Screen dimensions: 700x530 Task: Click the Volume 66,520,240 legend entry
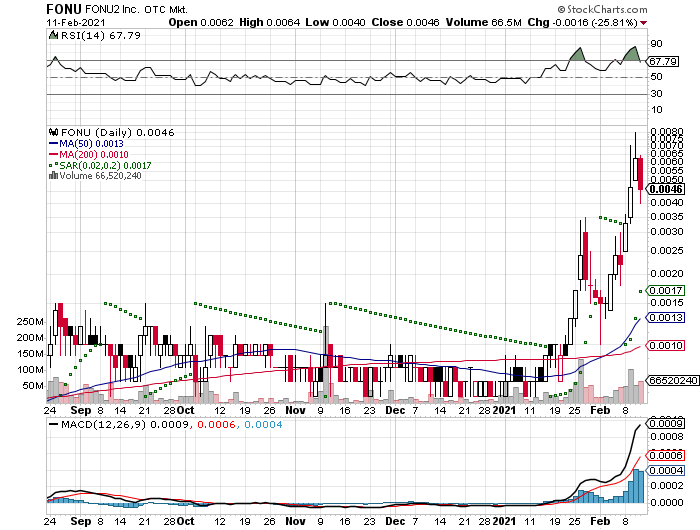(x=100, y=176)
